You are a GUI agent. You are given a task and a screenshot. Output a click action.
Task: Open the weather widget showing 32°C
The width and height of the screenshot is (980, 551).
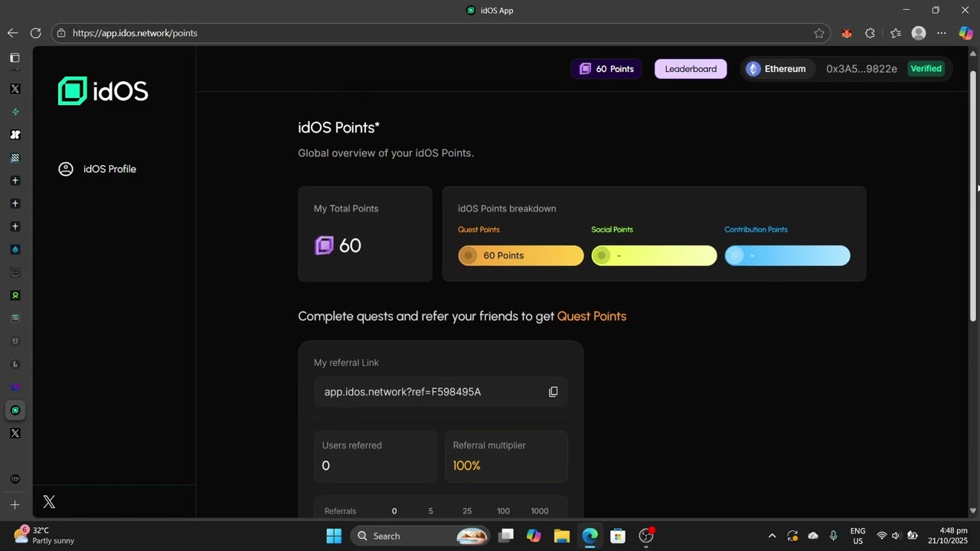pos(44,535)
